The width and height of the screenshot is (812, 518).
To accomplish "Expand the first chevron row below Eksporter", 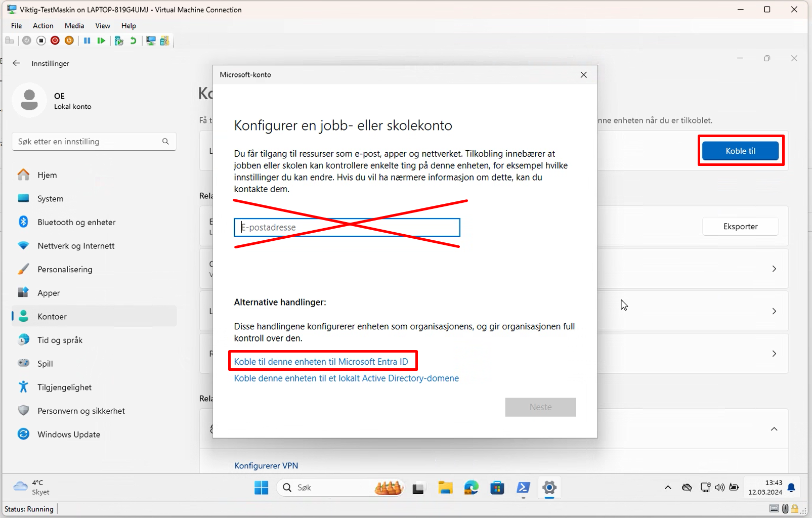I will click(774, 269).
